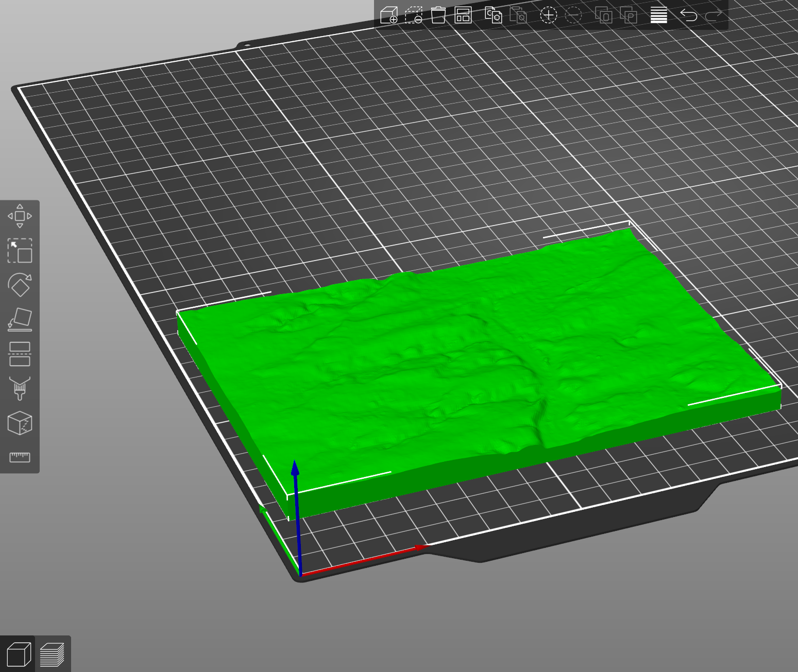Click the Add model icon

(x=389, y=15)
